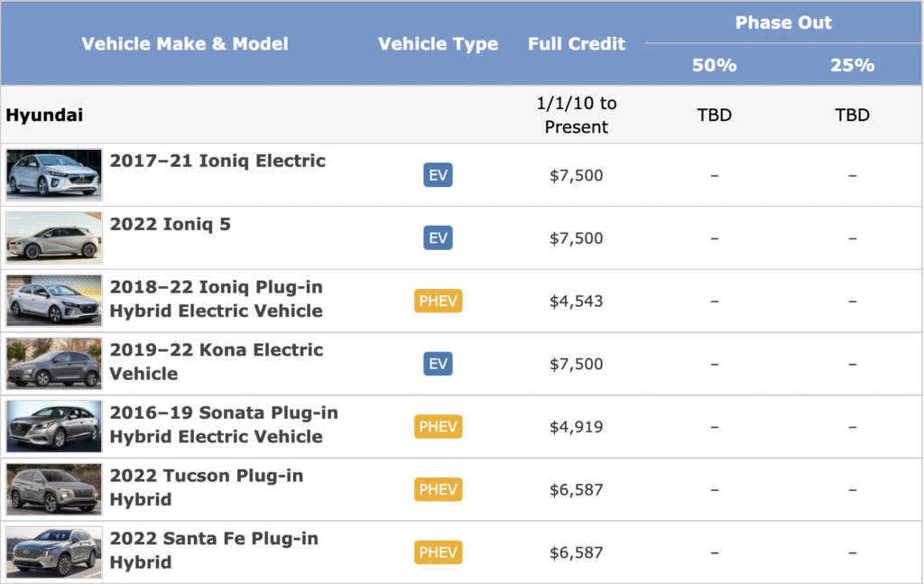Viewport: 924px width, 584px height.
Task: Click the $4,919 credit amount for Sonata
Action: click(577, 427)
